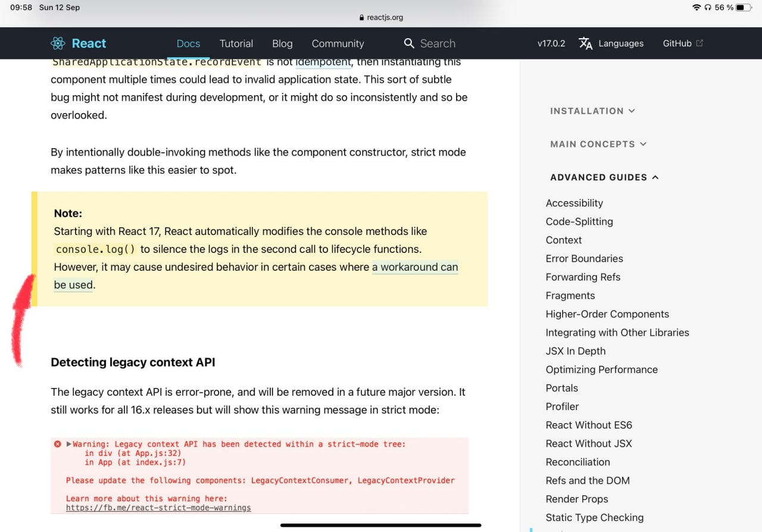
Task: Click the React atom logo icon
Action: (x=58, y=43)
